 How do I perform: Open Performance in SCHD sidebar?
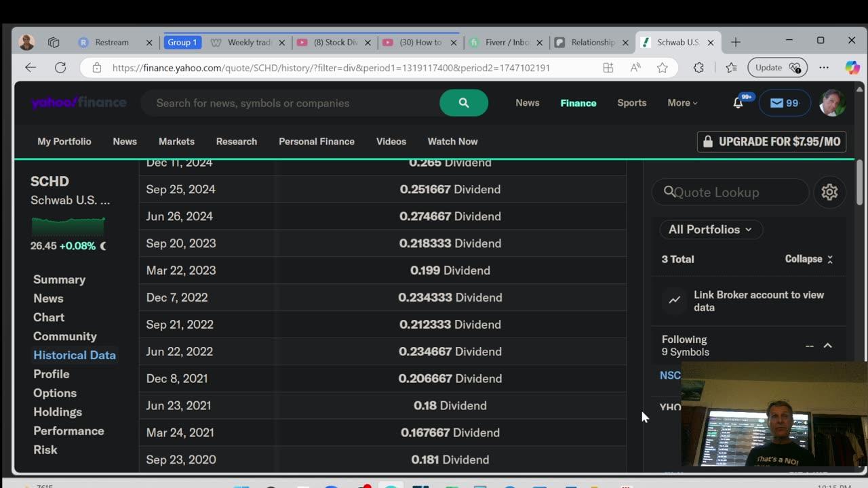[68, 431]
